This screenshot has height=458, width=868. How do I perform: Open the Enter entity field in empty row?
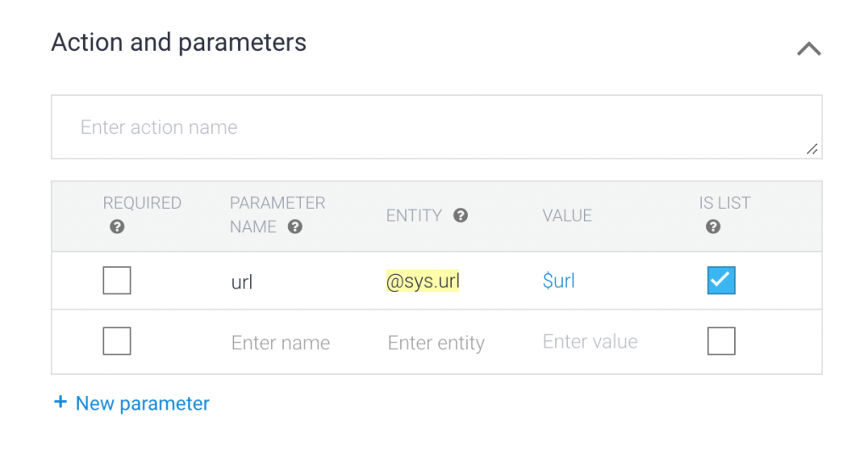point(436,343)
